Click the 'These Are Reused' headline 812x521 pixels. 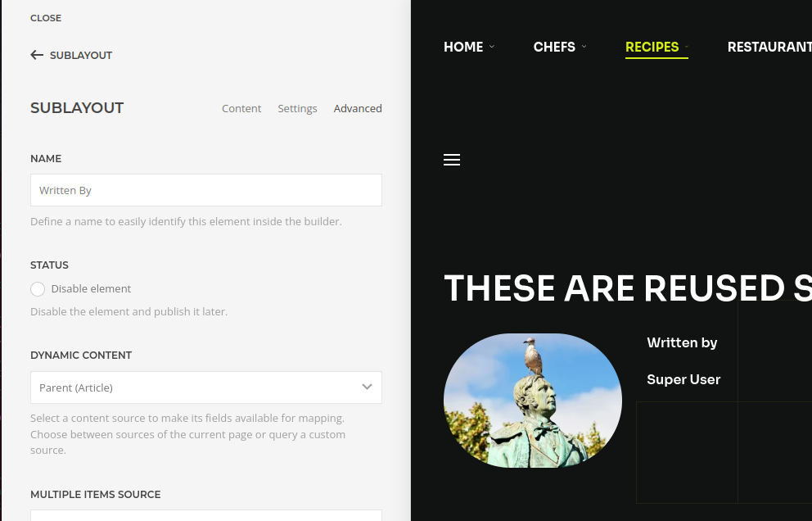coord(628,288)
